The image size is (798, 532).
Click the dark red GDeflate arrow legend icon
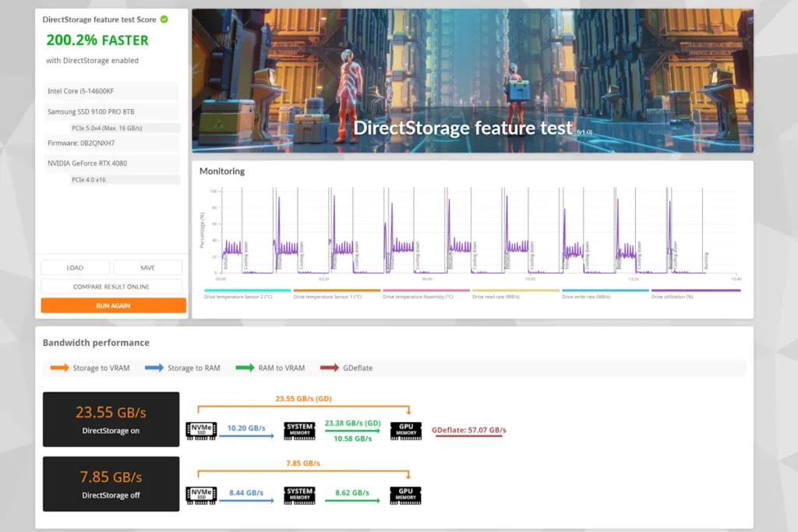tap(330, 367)
